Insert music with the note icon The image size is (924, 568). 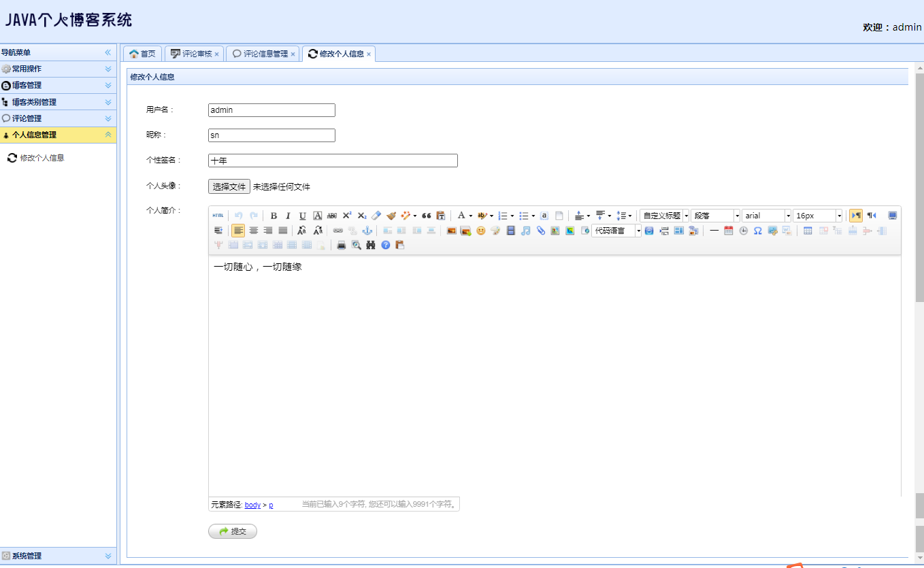coord(525,231)
